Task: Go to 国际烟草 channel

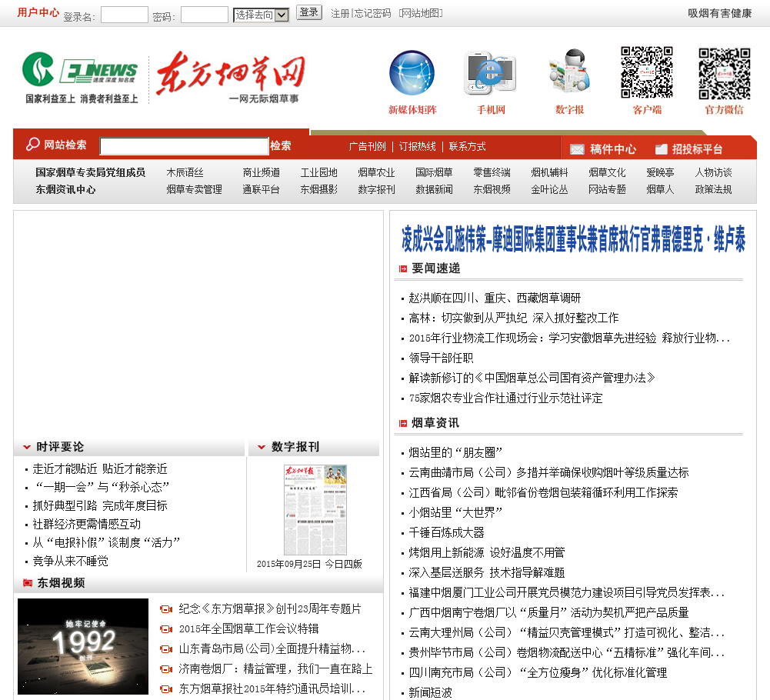Action: click(x=434, y=172)
